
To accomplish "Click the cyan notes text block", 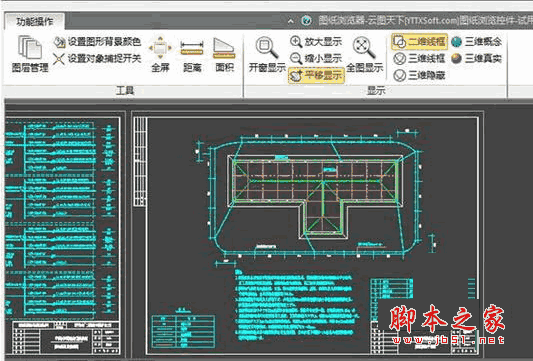I will [296, 305].
